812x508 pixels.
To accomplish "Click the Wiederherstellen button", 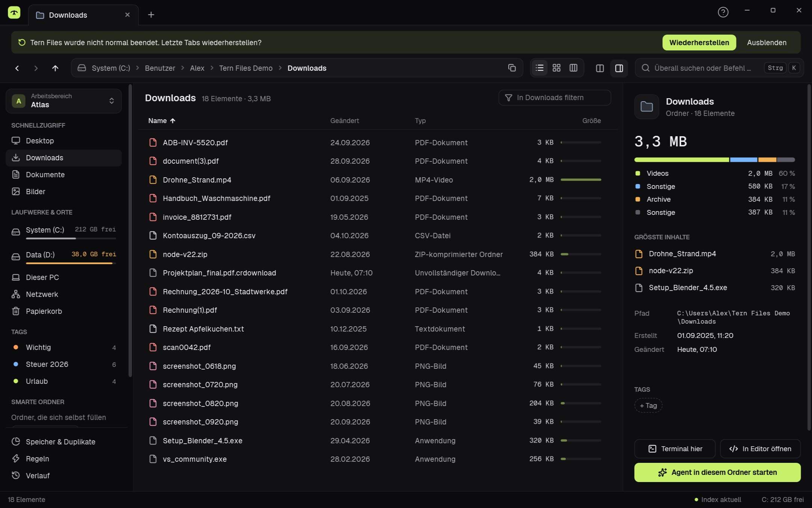I will coord(699,43).
